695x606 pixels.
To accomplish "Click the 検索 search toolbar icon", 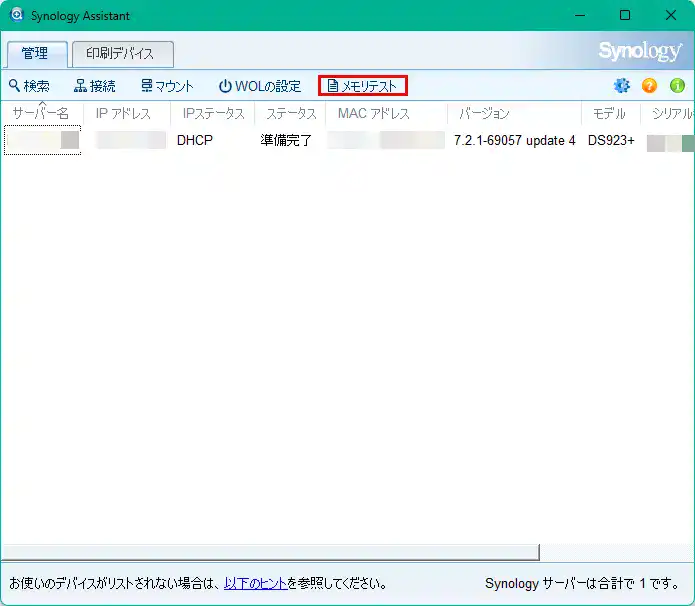I will [15, 86].
